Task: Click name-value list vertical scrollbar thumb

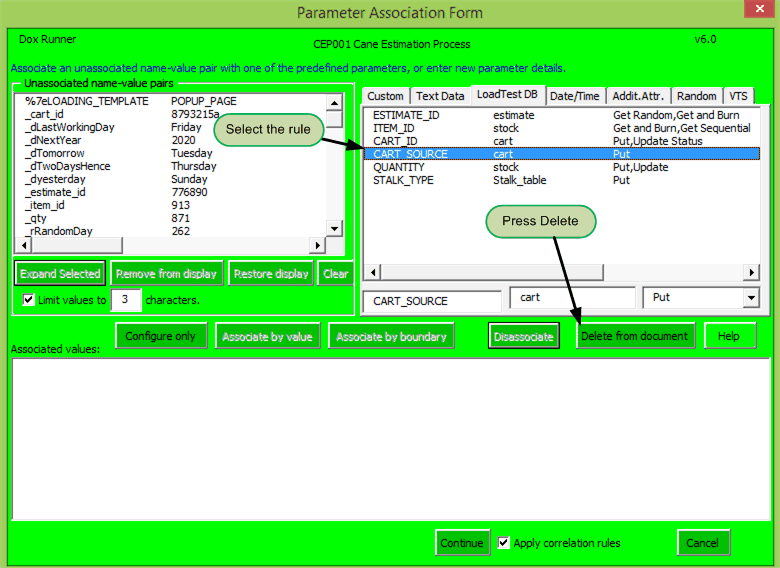Action: click(x=334, y=119)
